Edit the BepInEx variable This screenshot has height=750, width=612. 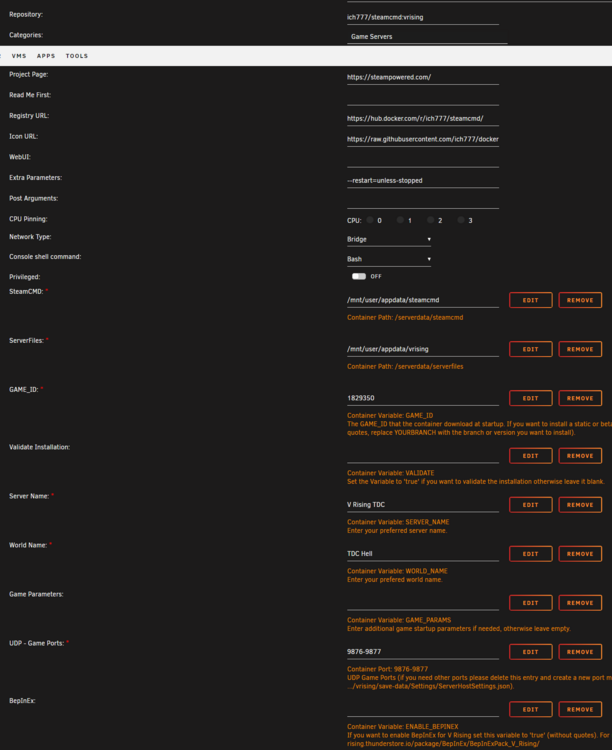click(531, 709)
